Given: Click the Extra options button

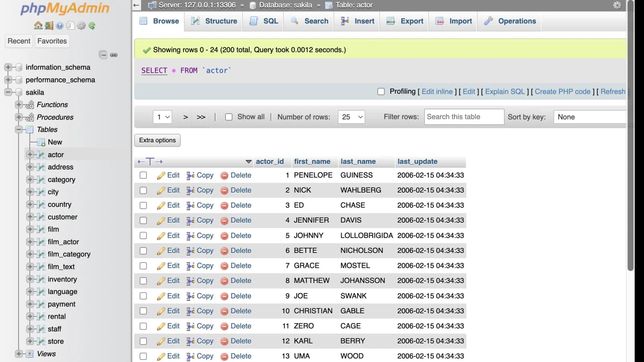Looking at the screenshot, I should (157, 140).
